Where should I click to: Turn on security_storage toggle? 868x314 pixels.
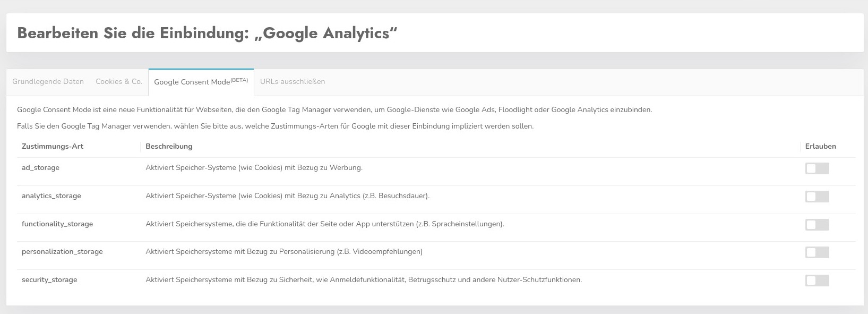pyautogui.click(x=817, y=281)
